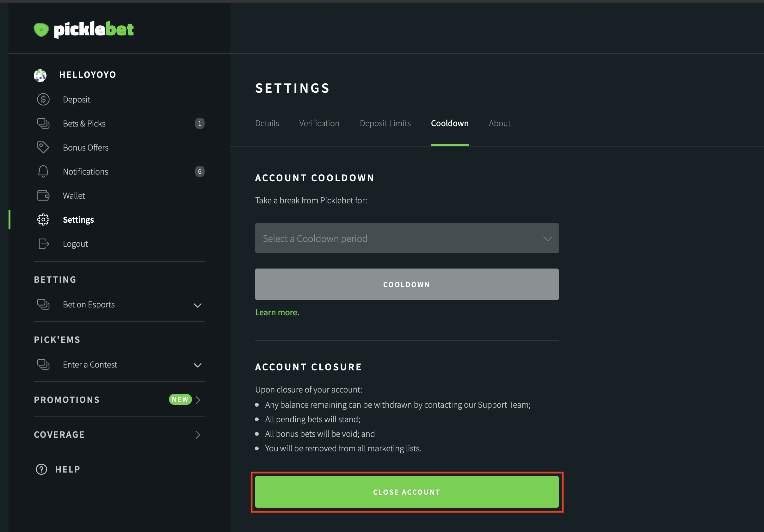Click the BETTING section heading

pyautogui.click(x=55, y=280)
